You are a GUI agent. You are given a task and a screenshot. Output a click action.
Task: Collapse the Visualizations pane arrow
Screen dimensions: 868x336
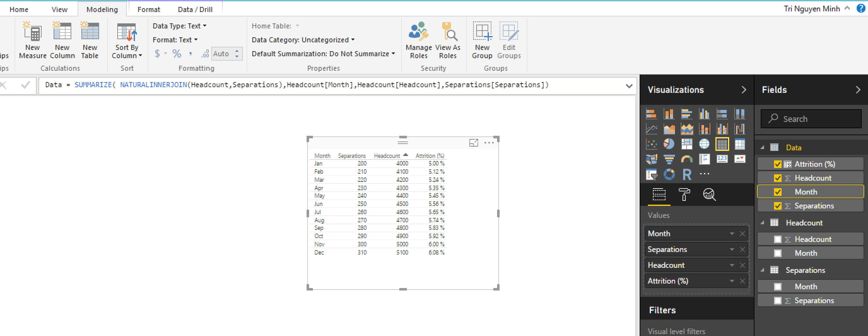[744, 90]
